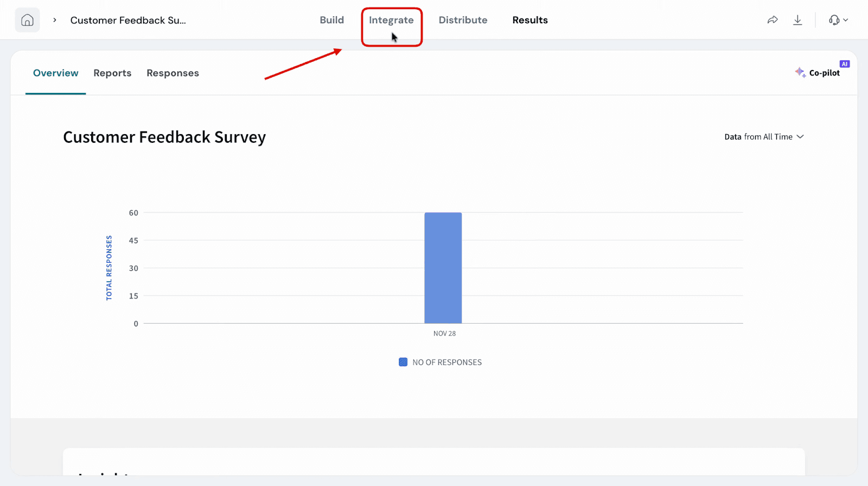Open the Integrate tab
The width and height of the screenshot is (868, 486).
tap(391, 20)
